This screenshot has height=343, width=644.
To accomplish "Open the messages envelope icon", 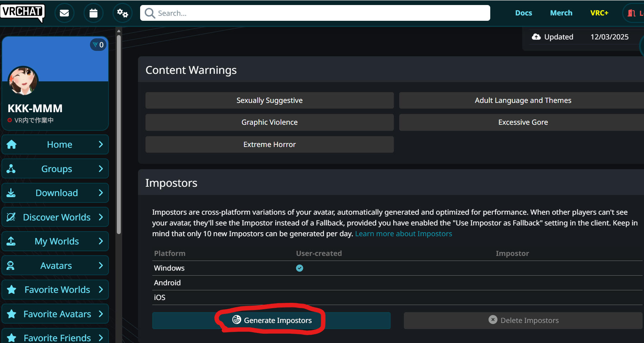I will 65,13.
